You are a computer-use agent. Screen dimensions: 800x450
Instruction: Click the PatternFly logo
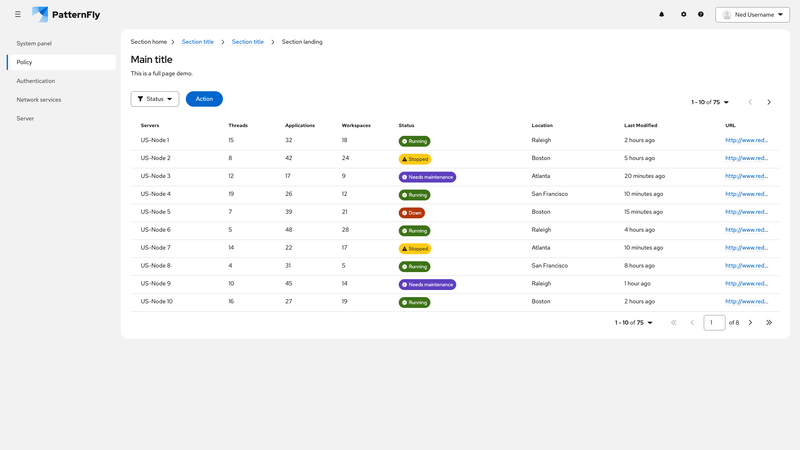pyautogui.click(x=66, y=14)
